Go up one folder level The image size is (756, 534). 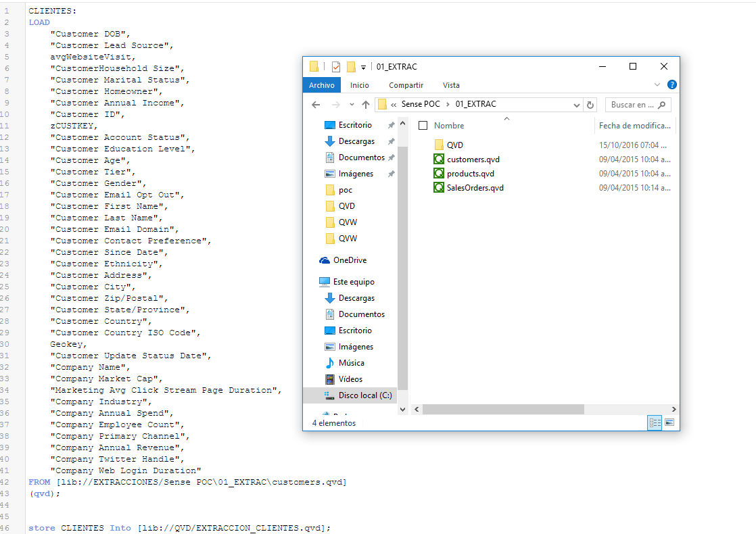[x=366, y=105]
